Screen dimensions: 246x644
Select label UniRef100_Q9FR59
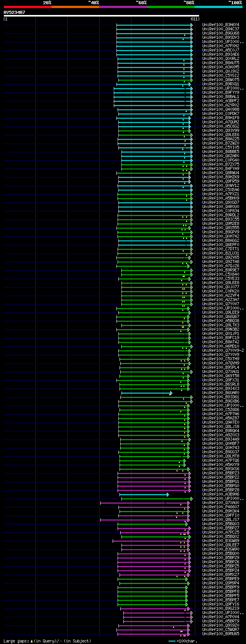[221, 181]
